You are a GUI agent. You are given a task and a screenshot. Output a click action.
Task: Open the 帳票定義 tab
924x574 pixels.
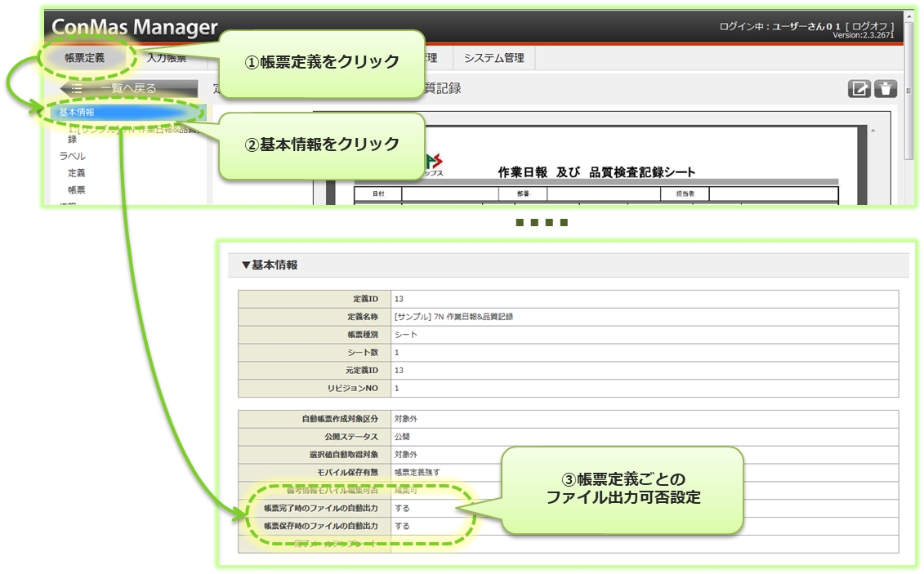[x=85, y=58]
